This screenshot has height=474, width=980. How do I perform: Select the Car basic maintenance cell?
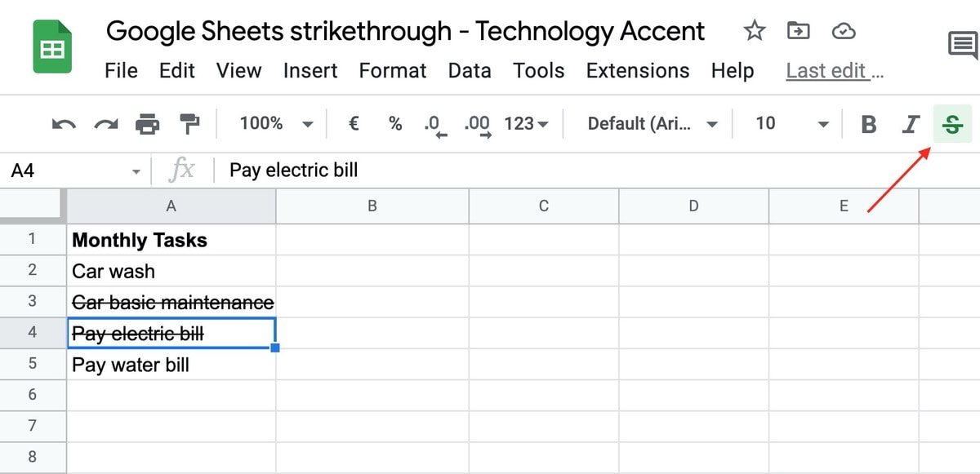click(171, 302)
